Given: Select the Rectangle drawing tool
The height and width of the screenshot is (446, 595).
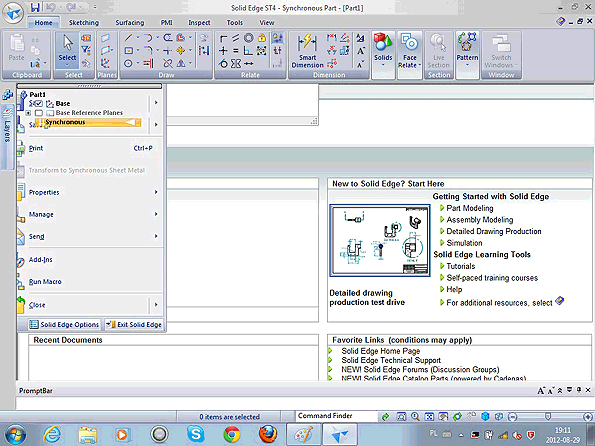Looking at the screenshot, I should pos(129,50).
